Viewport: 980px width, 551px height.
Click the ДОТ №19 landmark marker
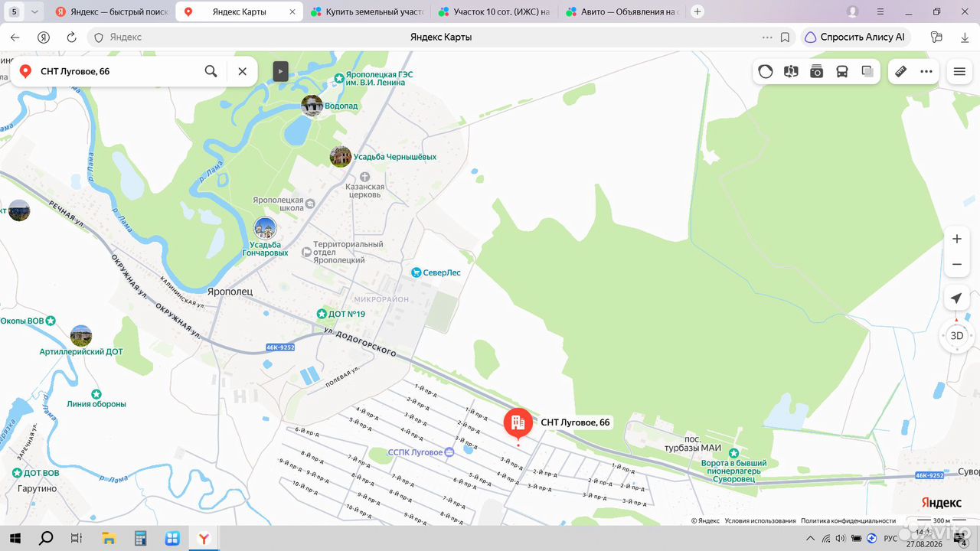tap(322, 314)
